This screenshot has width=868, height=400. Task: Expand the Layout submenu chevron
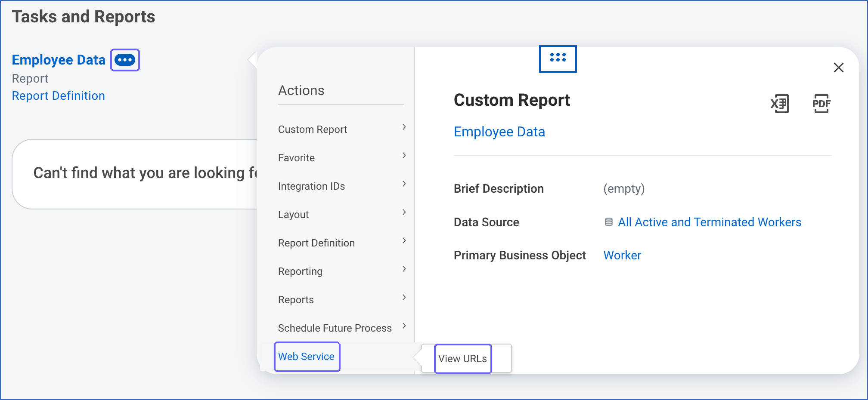pyautogui.click(x=404, y=212)
